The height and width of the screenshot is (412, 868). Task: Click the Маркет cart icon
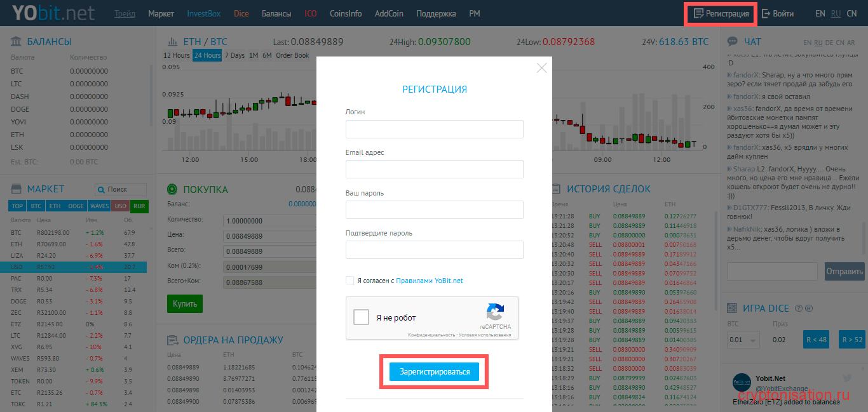click(x=17, y=189)
